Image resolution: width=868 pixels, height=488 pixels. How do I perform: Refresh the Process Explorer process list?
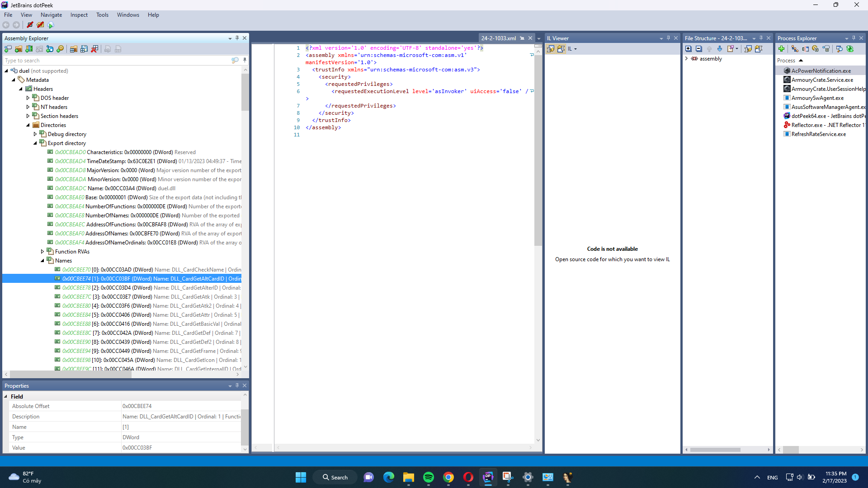[x=851, y=49]
